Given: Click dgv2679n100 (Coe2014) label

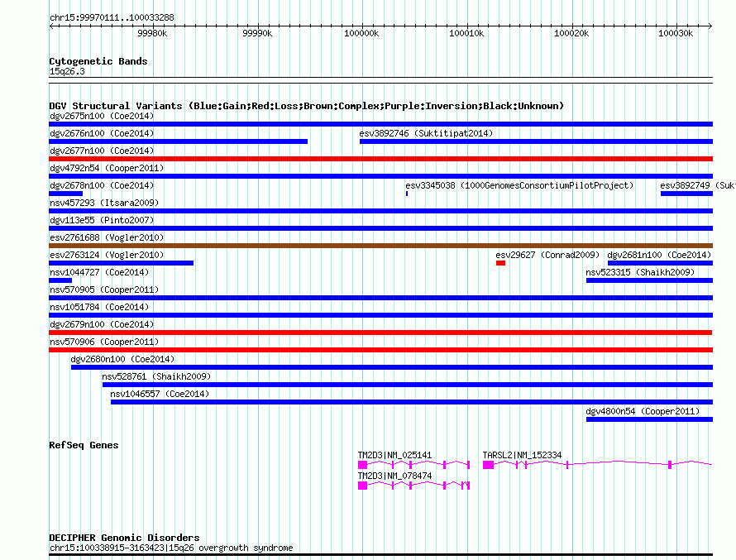Looking at the screenshot, I should 102,324.
